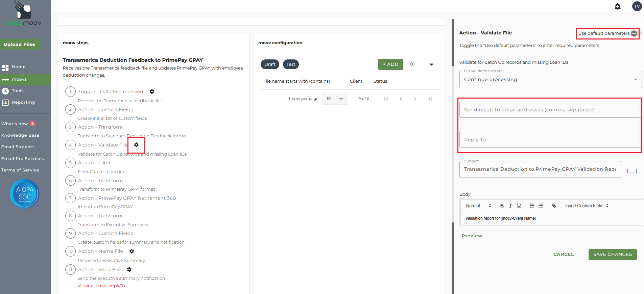The height and width of the screenshot is (294, 644).
Task: Click into the Body text editor
Action: (552, 218)
